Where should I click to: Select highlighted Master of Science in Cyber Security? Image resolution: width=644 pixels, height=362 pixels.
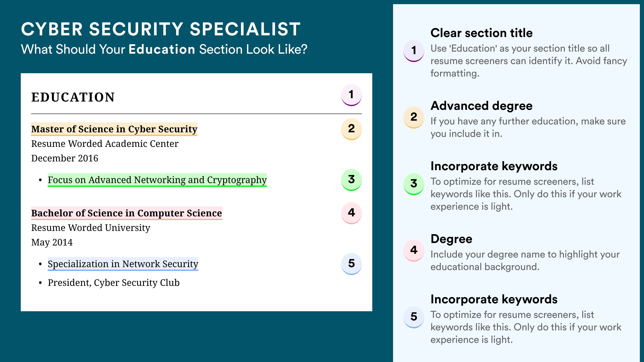coord(114,129)
